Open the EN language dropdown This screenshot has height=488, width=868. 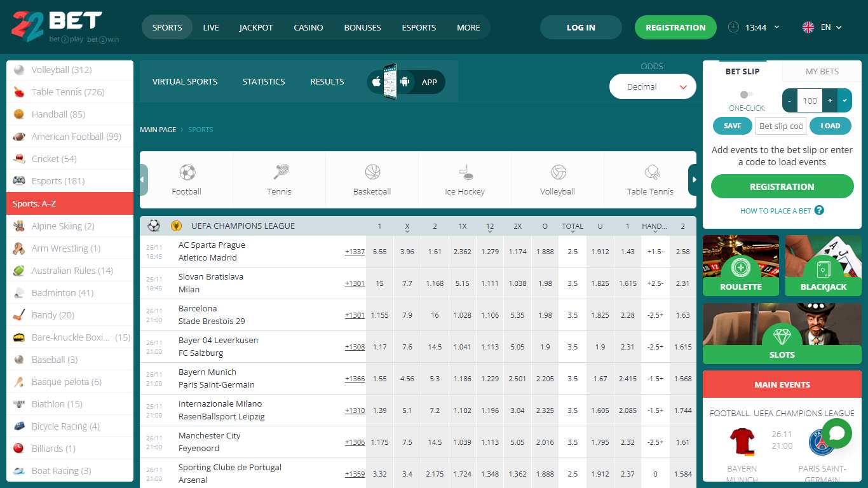coord(822,27)
